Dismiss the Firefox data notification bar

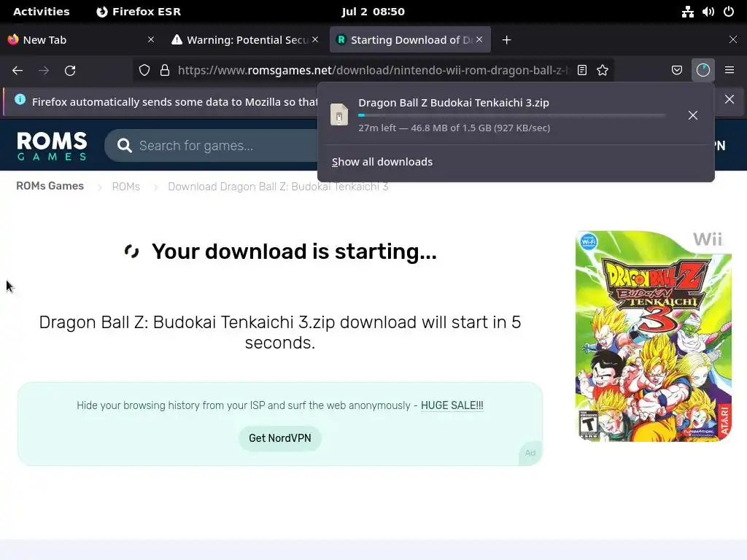[x=729, y=99]
